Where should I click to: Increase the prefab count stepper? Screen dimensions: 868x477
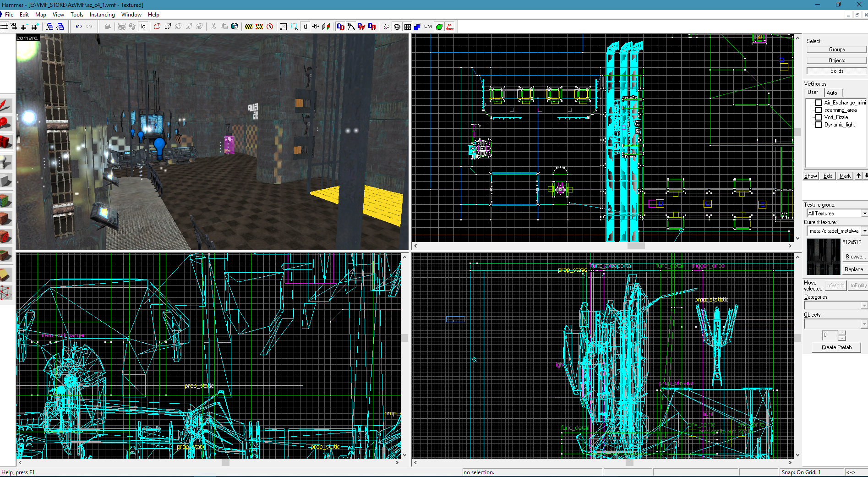click(842, 333)
